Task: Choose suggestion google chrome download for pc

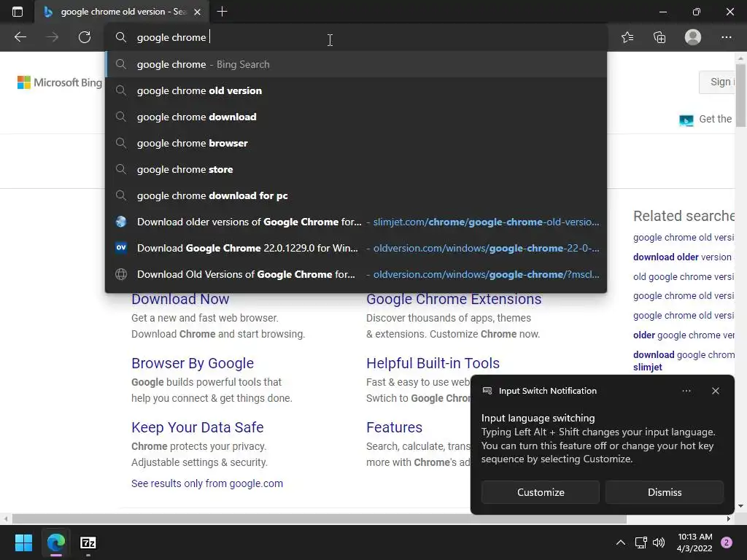Action: (x=356, y=195)
